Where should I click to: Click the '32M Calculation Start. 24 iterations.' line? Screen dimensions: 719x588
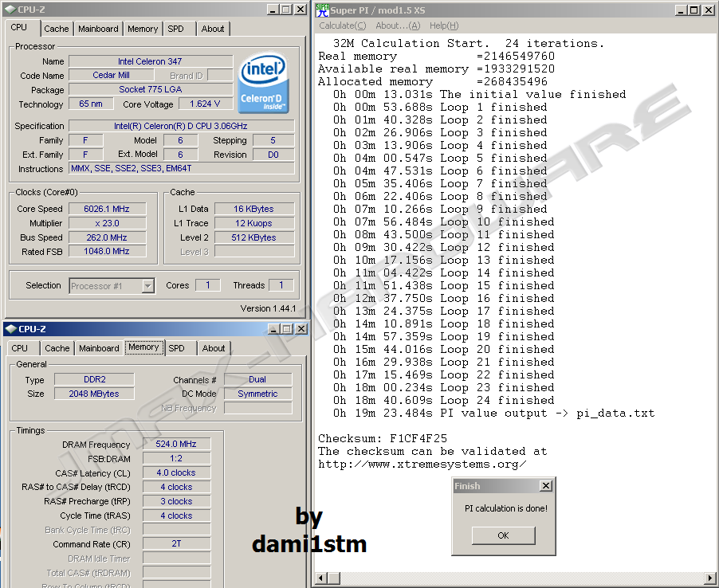(x=469, y=44)
